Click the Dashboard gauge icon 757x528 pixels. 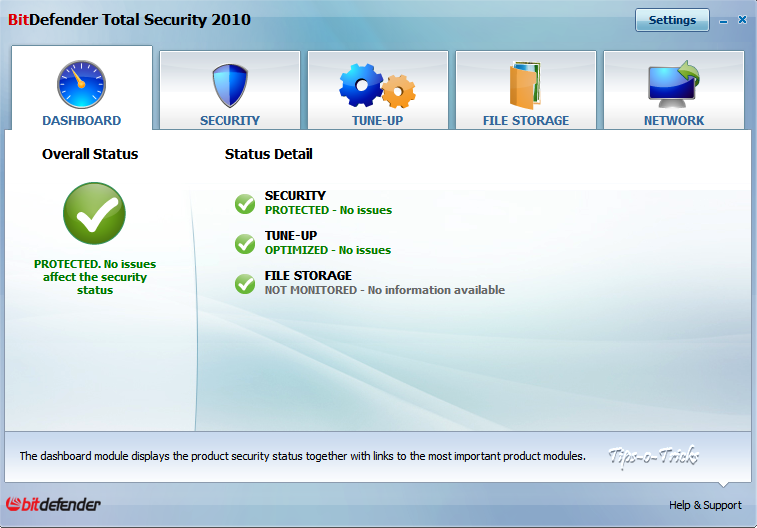pos(81,84)
